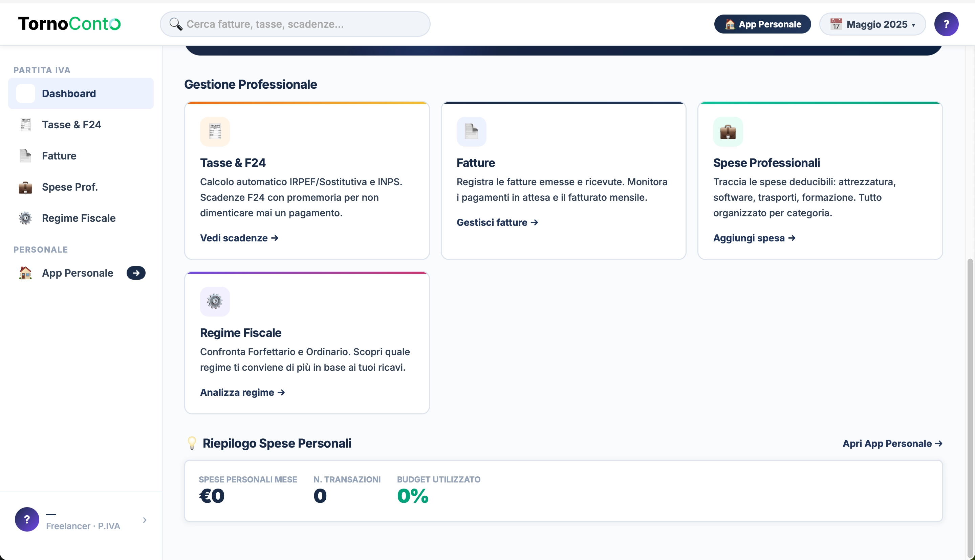
Task: Click the calendar icon in month selector
Action: pyautogui.click(x=836, y=24)
